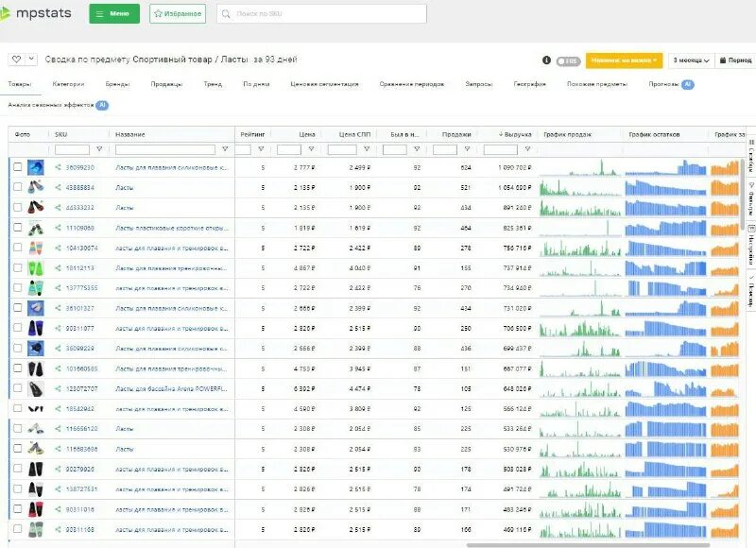Check the checkbox of the first product row
The image size is (756, 548).
17,168
